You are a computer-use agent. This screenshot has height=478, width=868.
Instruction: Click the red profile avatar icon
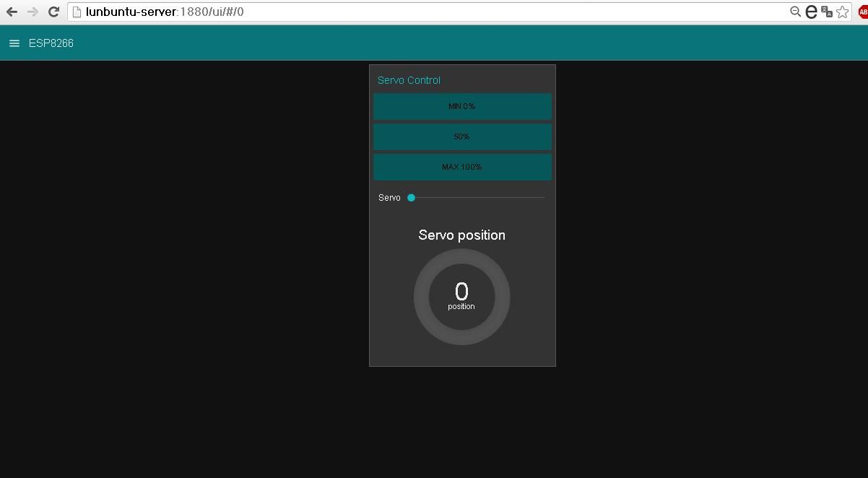click(x=862, y=12)
